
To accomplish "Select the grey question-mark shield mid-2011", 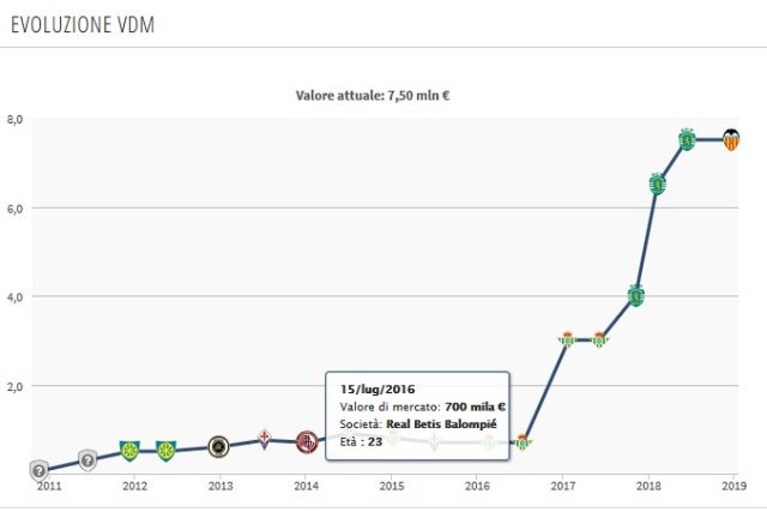I will click(88, 460).
